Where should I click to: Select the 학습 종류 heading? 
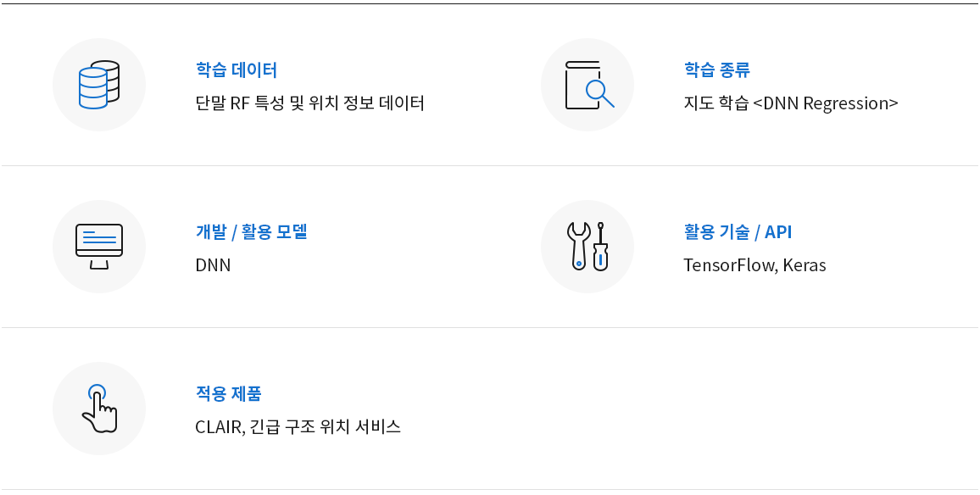[x=717, y=70]
